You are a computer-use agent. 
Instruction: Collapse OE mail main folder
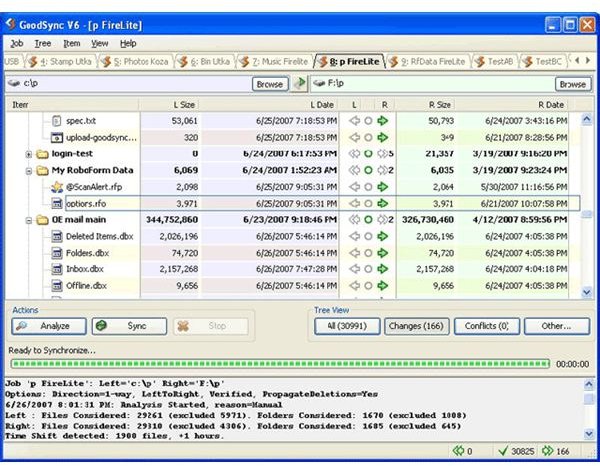pyautogui.click(x=29, y=220)
